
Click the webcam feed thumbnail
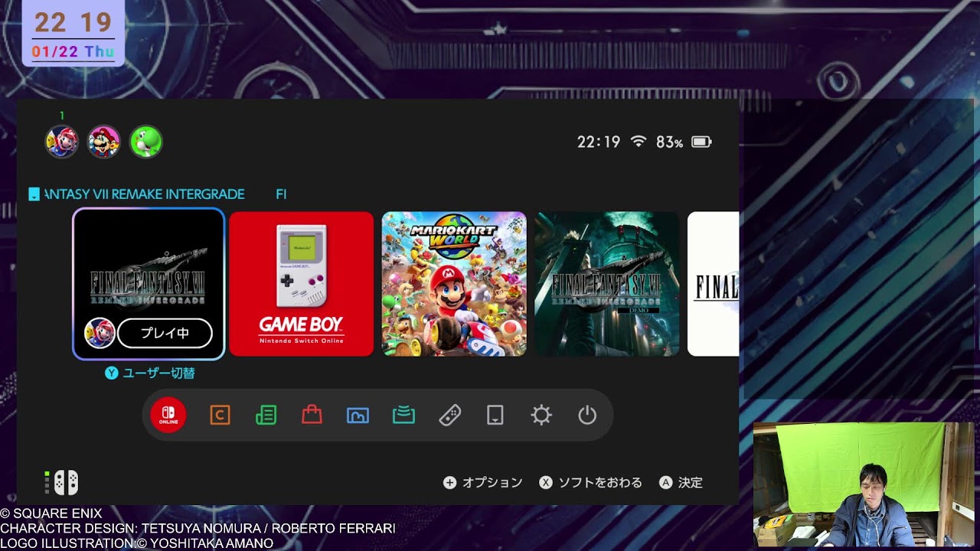click(862, 484)
